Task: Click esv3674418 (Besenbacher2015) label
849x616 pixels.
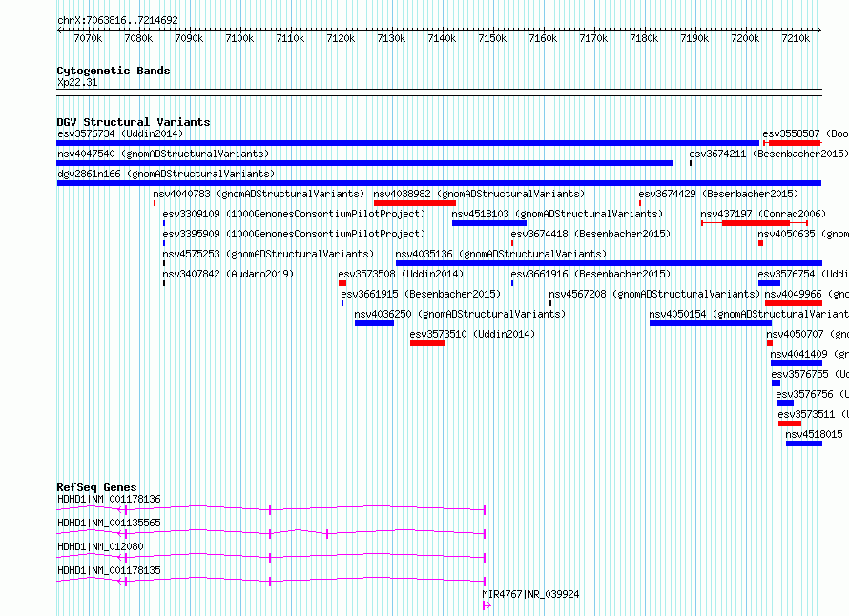Action: 590,234
